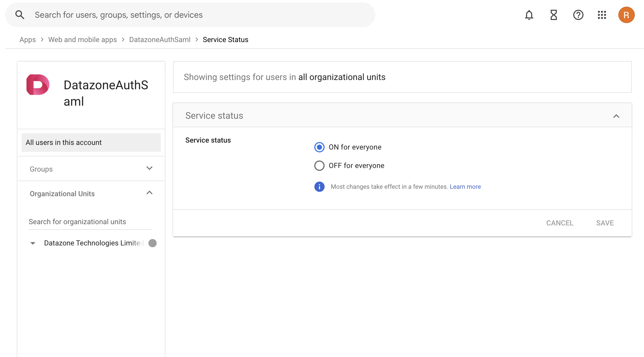Select All users in this account
The image size is (644, 357).
[x=63, y=142]
